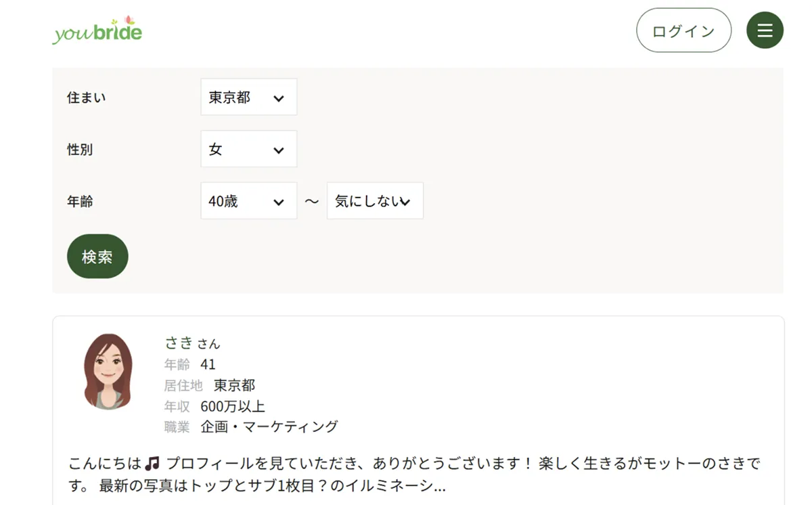Open the 住まい dropdown showing 東京都
Image resolution: width=812 pixels, height=505 pixels.
pyautogui.click(x=248, y=97)
